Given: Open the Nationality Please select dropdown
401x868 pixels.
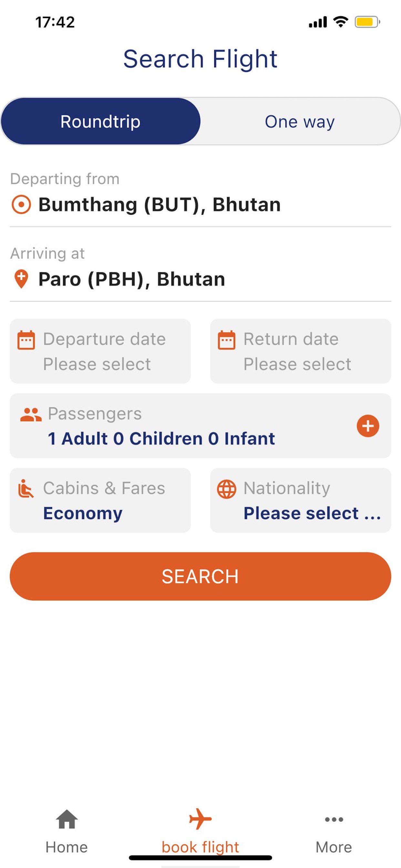Looking at the screenshot, I should click(x=301, y=500).
